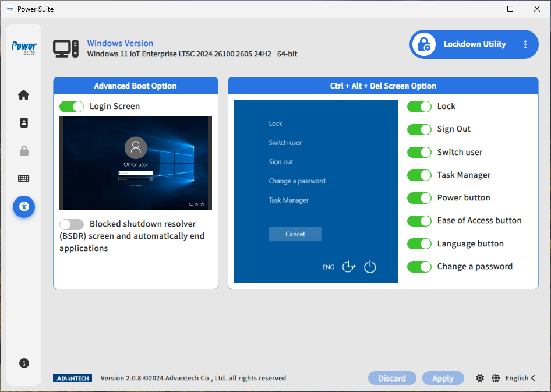The height and width of the screenshot is (392, 551).
Task: Expand the English language chevron
Action: pyautogui.click(x=533, y=378)
